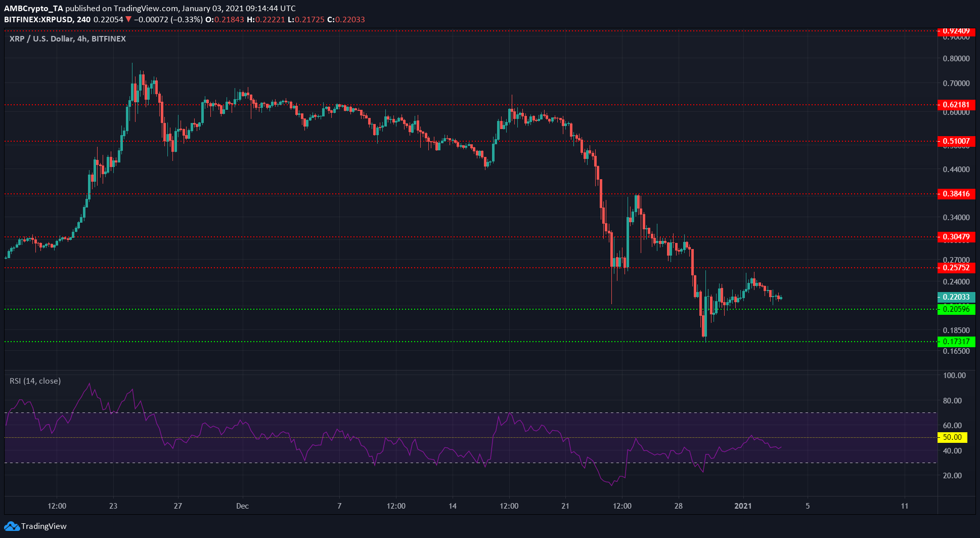
Task: Click the '11' date label on time axis
Action: [905, 506]
